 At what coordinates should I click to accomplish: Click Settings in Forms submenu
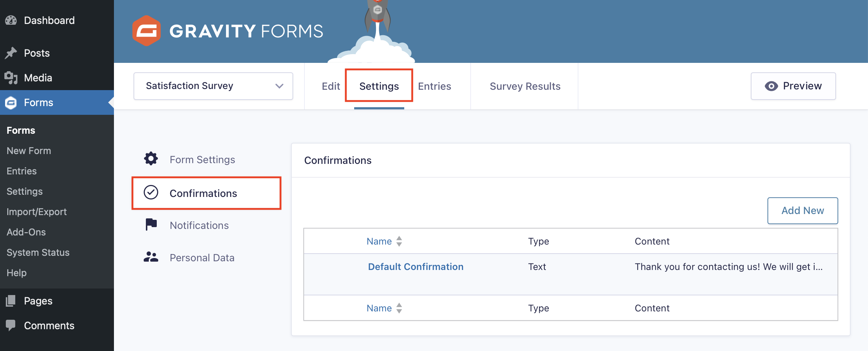tap(24, 191)
